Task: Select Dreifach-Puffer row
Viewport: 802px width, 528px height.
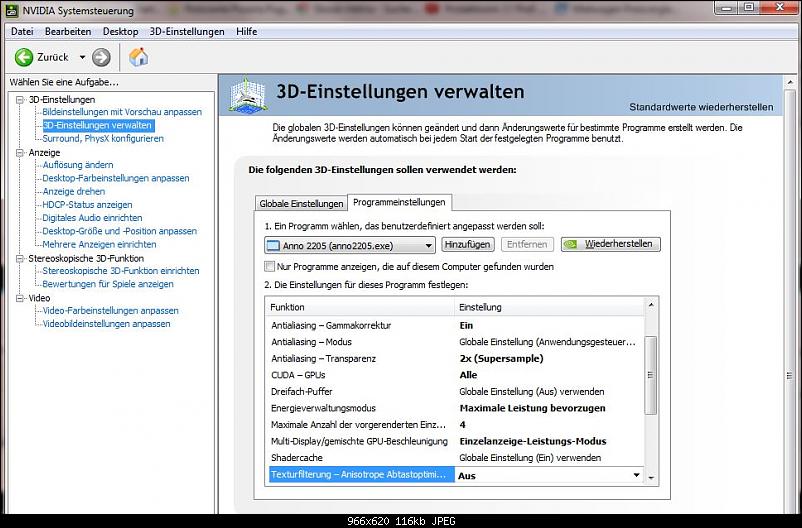Action: coord(455,391)
